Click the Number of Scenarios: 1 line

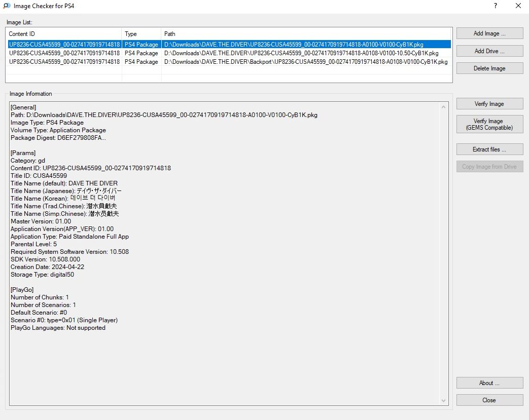pos(43,305)
